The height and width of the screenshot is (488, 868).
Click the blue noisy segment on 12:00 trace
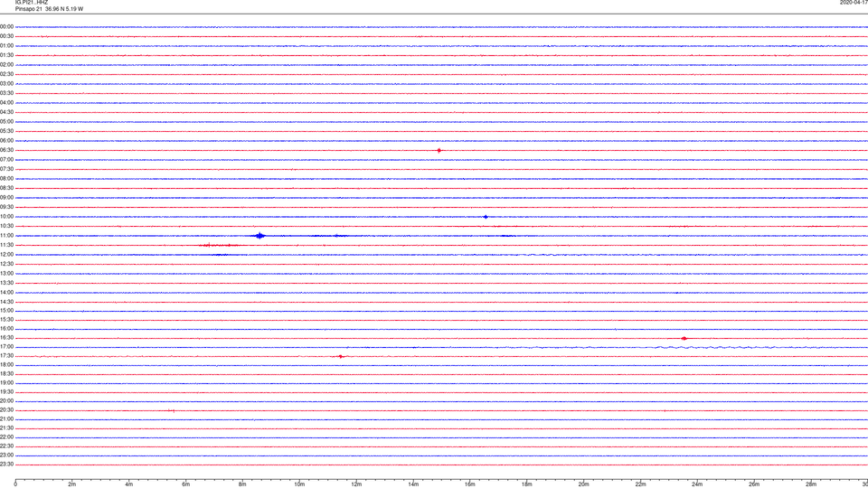click(221, 255)
